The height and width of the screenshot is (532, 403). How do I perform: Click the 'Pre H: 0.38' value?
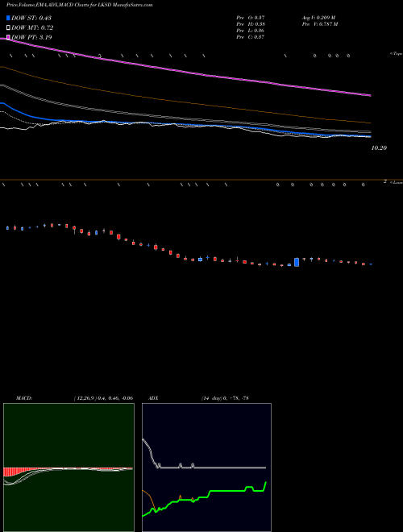click(251, 24)
